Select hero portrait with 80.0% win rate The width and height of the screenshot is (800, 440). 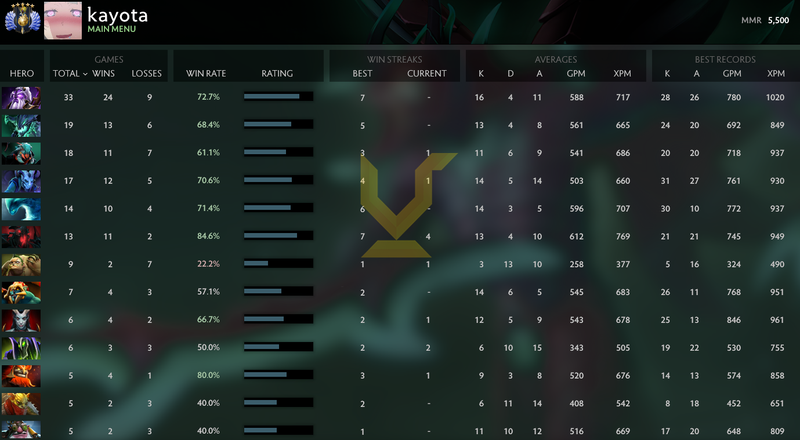pos(21,376)
